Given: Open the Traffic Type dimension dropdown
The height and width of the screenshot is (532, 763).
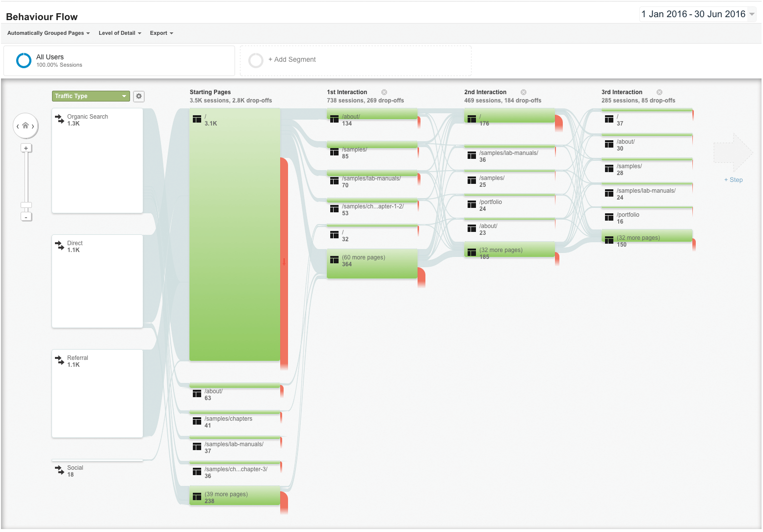Looking at the screenshot, I should (x=91, y=96).
